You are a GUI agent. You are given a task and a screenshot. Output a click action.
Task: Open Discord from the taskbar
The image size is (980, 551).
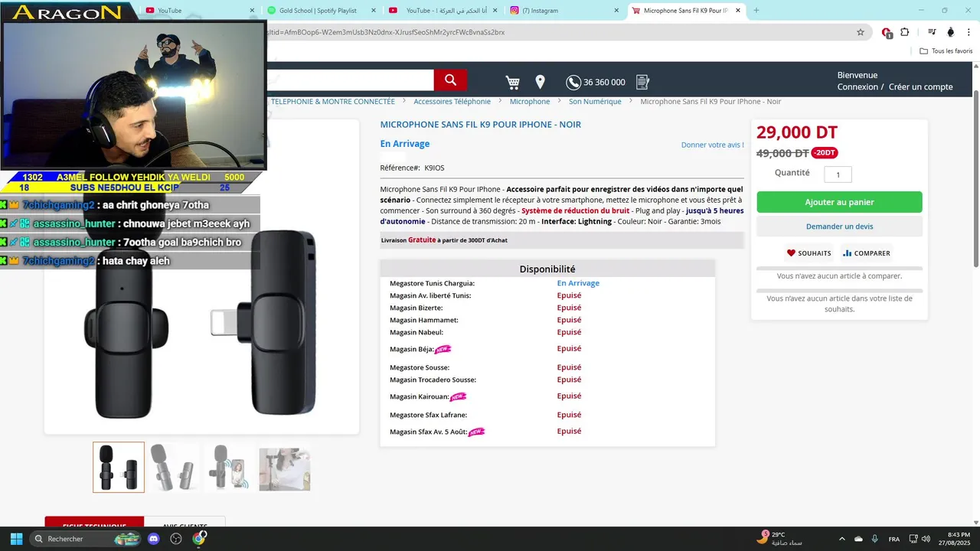coord(153,539)
